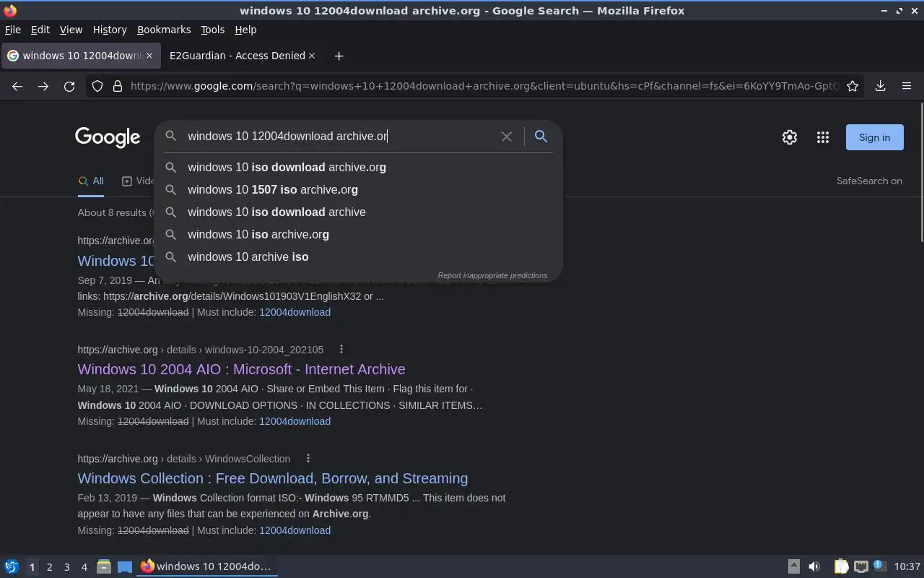
Task: Show the desktop via taskbar icon
Action: 125,566
